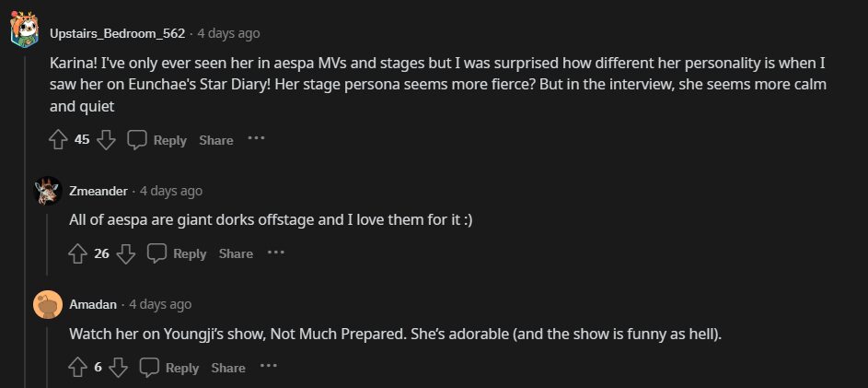The image size is (868, 388).
Task: Open more options on Upstairs_Bedroom_562's comment
Action: pyautogui.click(x=256, y=139)
